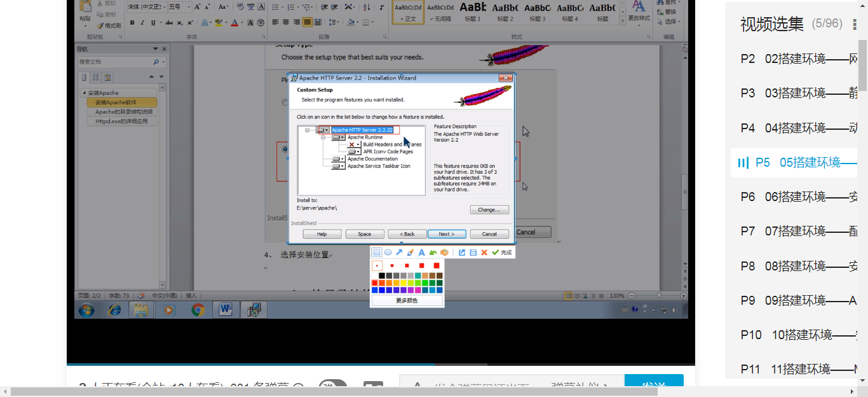Open the Word icon in the taskbar

(226, 310)
